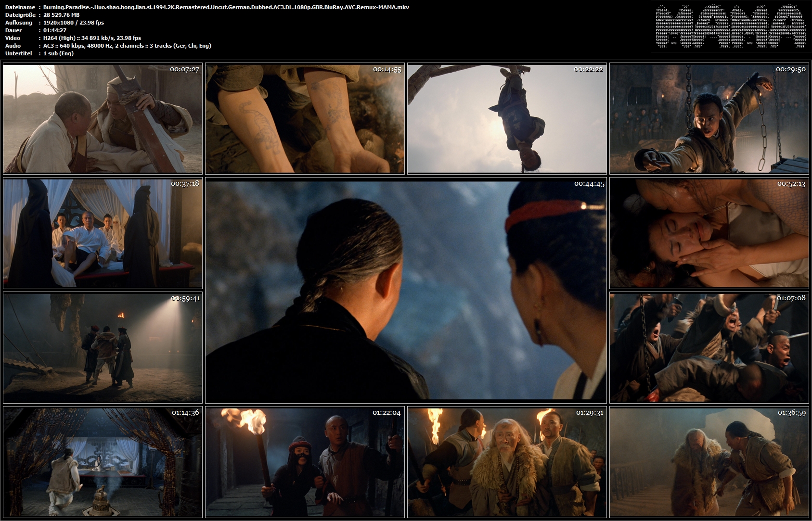Click the resolution value 1920x1080 / 23.98 fps
The height and width of the screenshot is (521, 812).
(74, 23)
